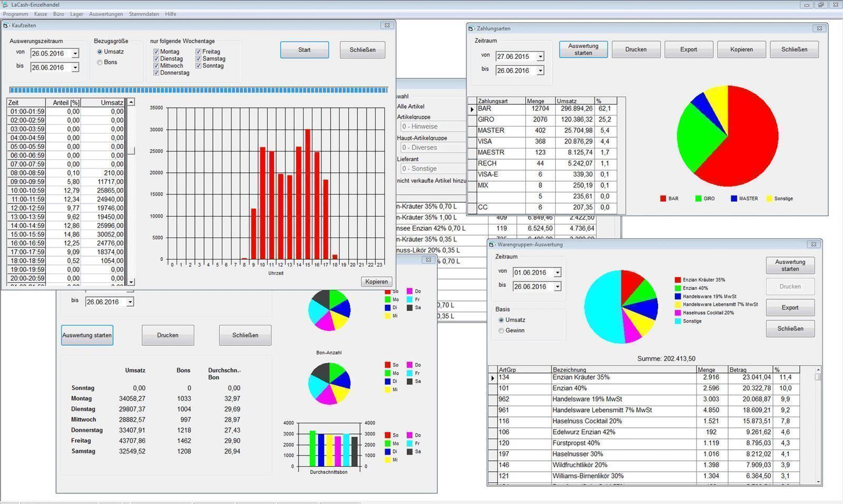This screenshot has height=504, width=843.
Task: Click the row arrow beside Enzian Kräuter 35%
Action: (493, 378)
